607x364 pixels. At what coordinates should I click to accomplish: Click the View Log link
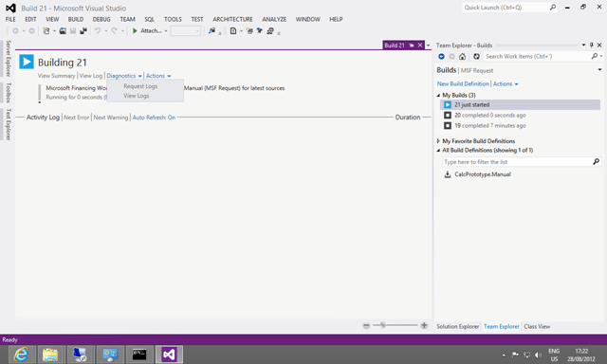91,76
